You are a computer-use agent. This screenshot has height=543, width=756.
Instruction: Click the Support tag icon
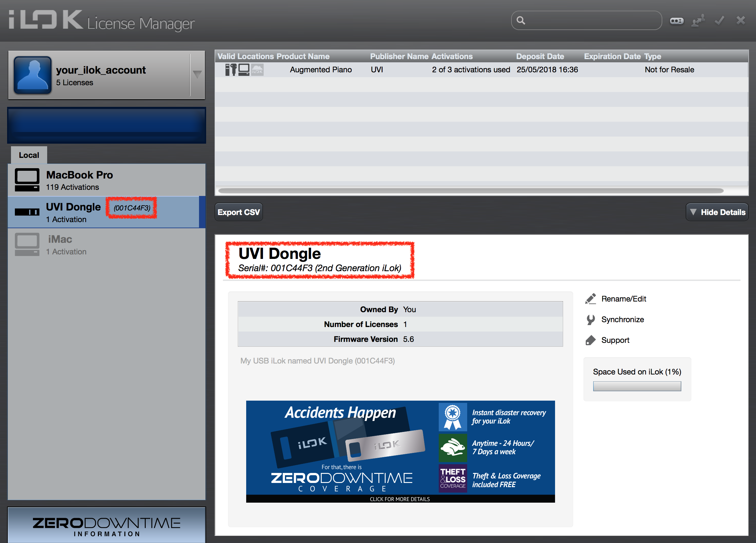pyautogui.click(x=591, y=341)
